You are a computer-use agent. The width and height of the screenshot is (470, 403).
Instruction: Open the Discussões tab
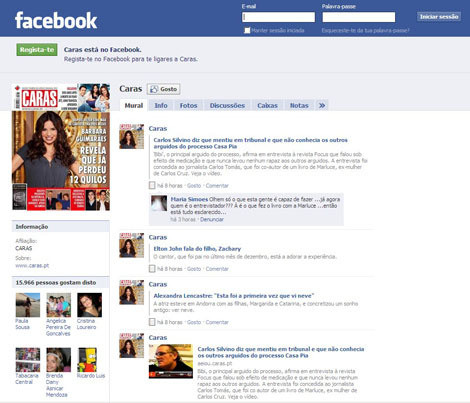(227, 105)
